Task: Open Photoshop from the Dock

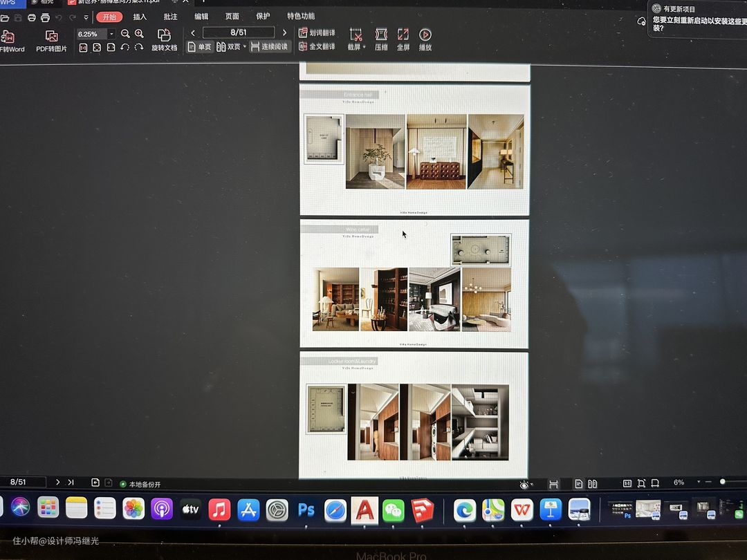Action: pos(306,510)
